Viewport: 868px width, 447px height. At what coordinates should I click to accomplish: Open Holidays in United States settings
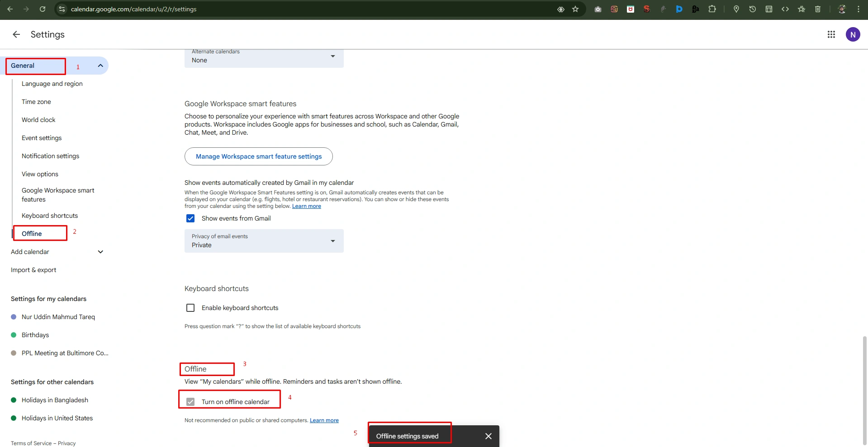point(57,418)
